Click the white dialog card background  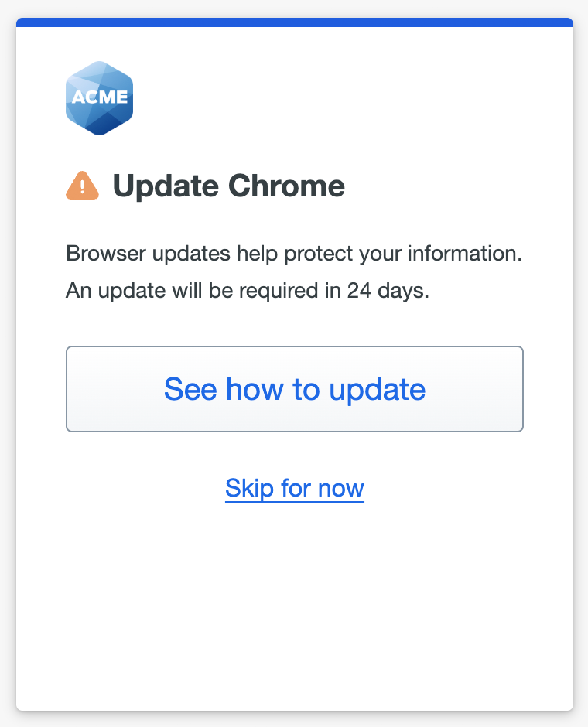pos(294,603)
